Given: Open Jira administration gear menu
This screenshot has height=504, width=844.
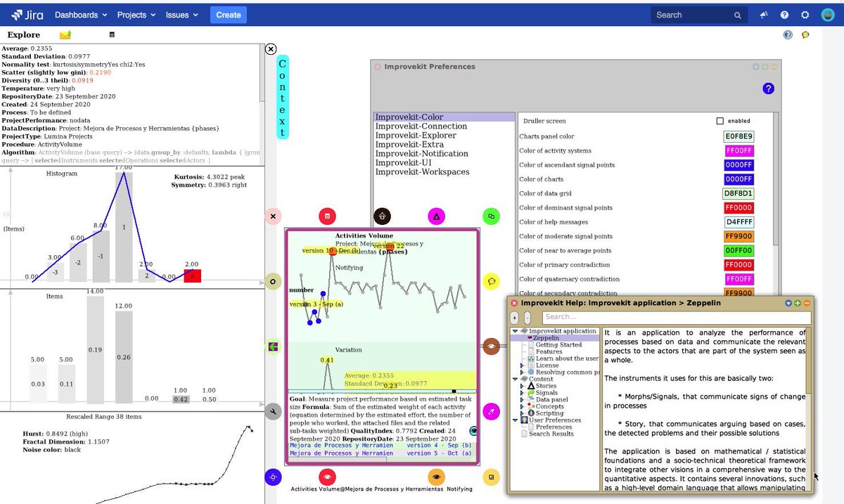Looking at the screenshot, I should 805,15.
